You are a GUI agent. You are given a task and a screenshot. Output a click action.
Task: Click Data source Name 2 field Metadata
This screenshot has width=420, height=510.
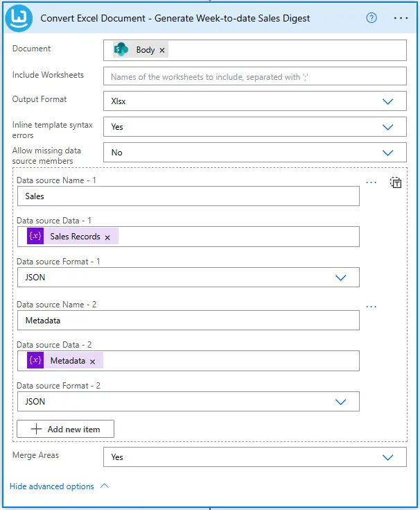[x=189, y=321]
